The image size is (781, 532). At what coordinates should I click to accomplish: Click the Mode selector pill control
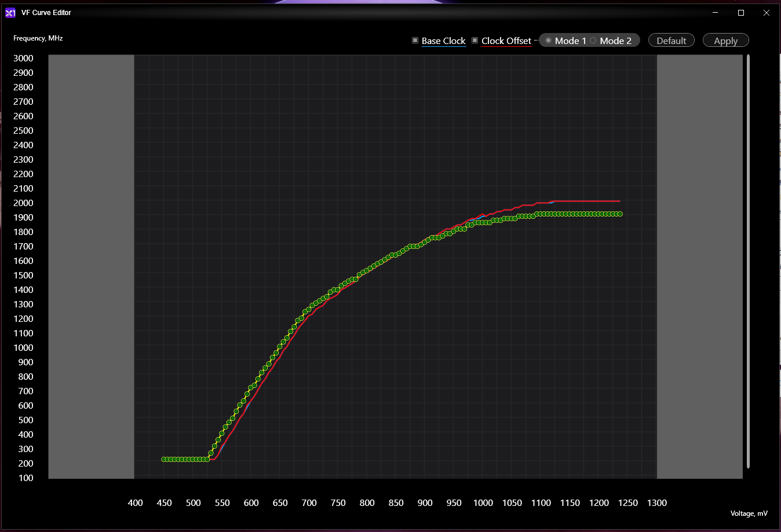coord(589,40)
